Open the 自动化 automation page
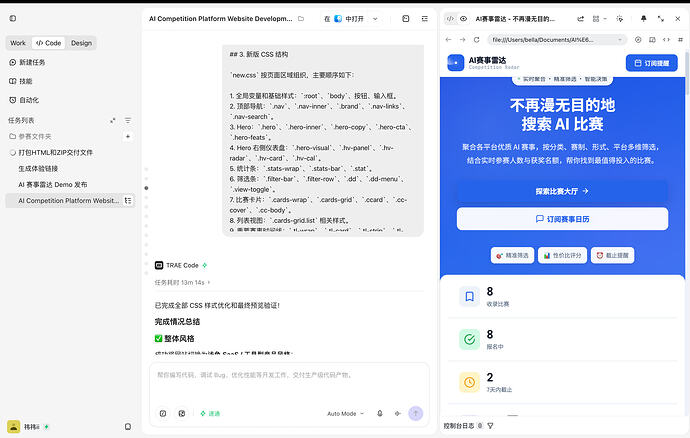 (24, 100)
